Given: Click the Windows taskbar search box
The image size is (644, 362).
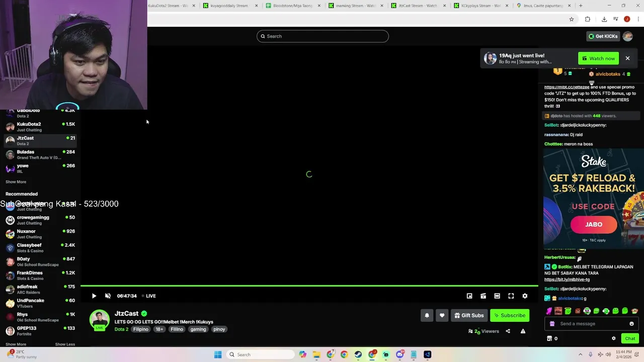Looking at the screenshot, I should tap(260, 354).
